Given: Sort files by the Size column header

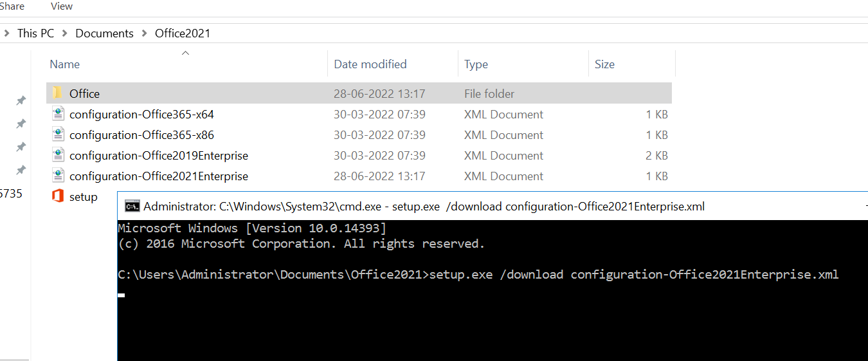Looking at the screenshot, I should 604,64.
